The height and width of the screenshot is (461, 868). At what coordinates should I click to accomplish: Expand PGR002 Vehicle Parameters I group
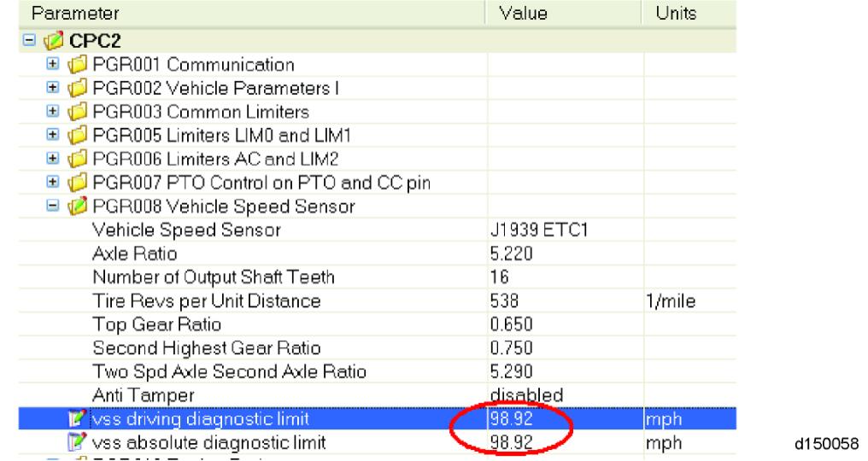[53, 87]
